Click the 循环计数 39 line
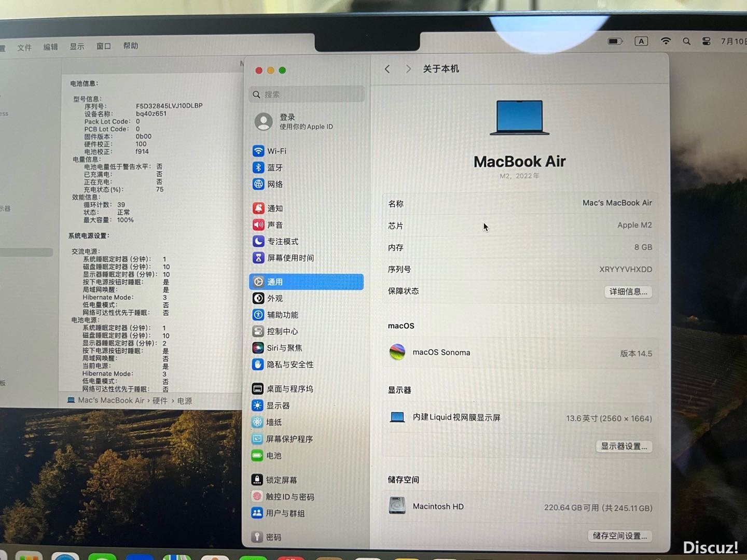Viewport: 747px width, 560px height. pos(104,205)
